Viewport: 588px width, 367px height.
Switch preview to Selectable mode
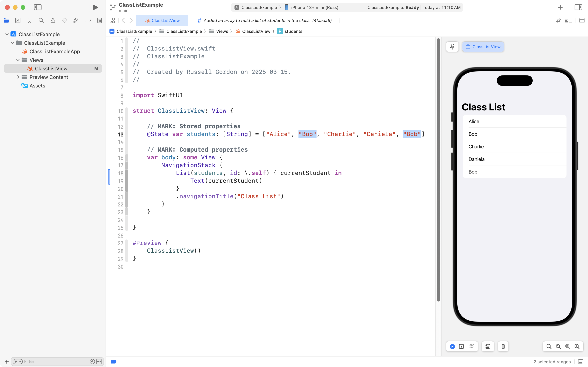click(461, 346)
